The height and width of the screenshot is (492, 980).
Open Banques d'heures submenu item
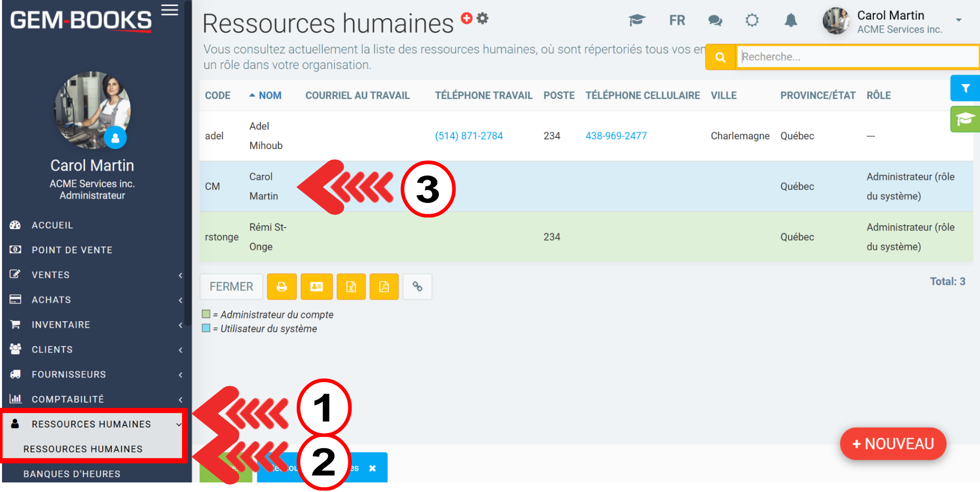72,474
